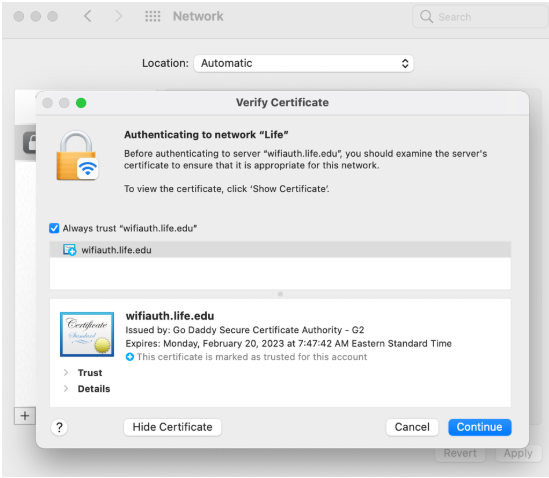Go forward with the right arrow in Network window
This screenshot has width=549, height=478.
coord(119,16)
